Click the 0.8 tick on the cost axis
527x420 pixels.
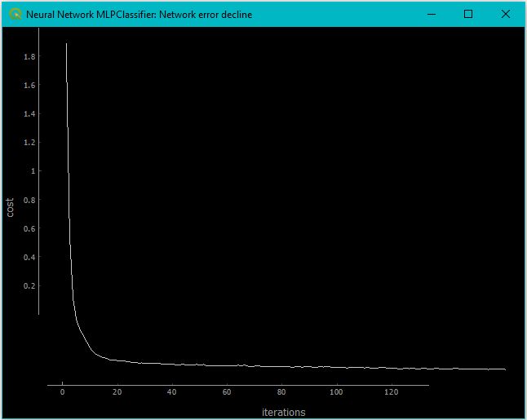pyautogui.click(x=29, y=200)
